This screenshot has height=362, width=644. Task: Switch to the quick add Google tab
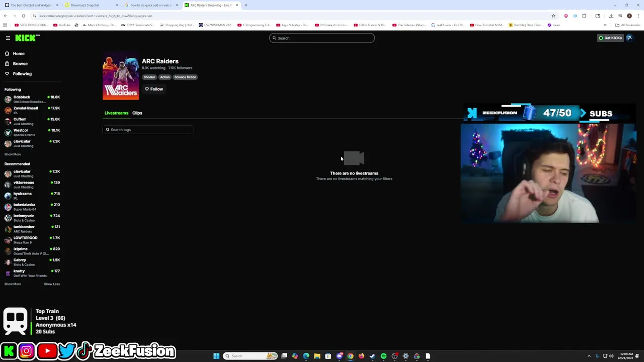pyautogui.click(x=151, y=5)
